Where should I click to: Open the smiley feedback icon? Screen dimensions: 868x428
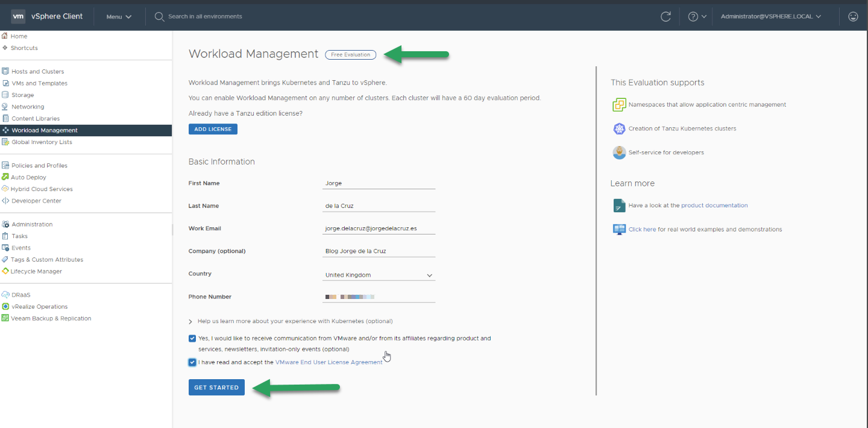pos(853,16)
